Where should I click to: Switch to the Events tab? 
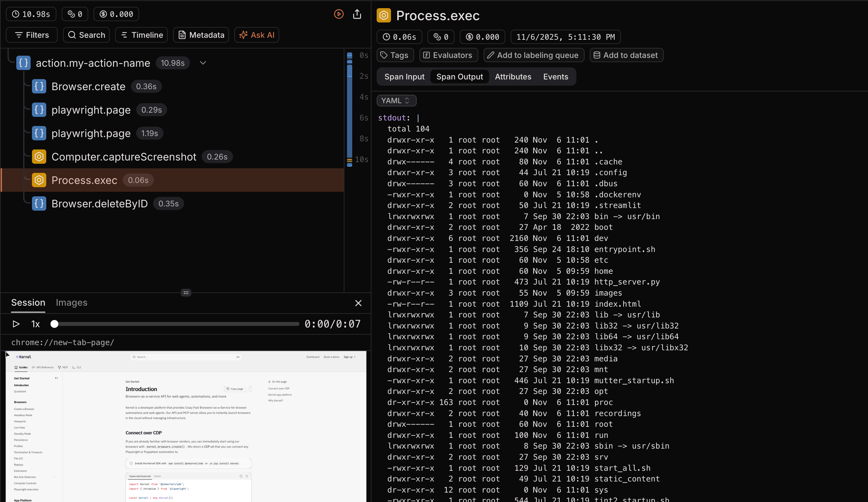[x=555, y=77]
